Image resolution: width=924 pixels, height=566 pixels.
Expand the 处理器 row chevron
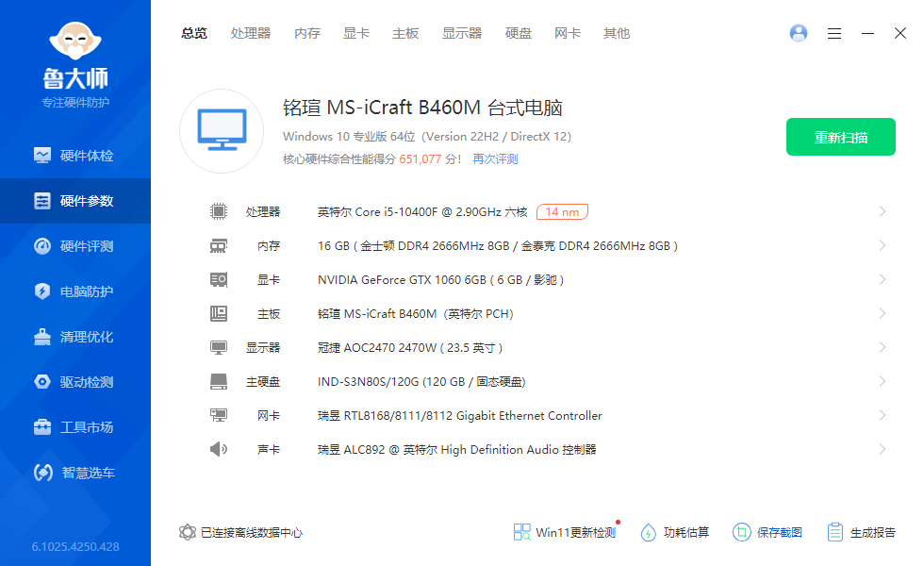pos(883,211)
